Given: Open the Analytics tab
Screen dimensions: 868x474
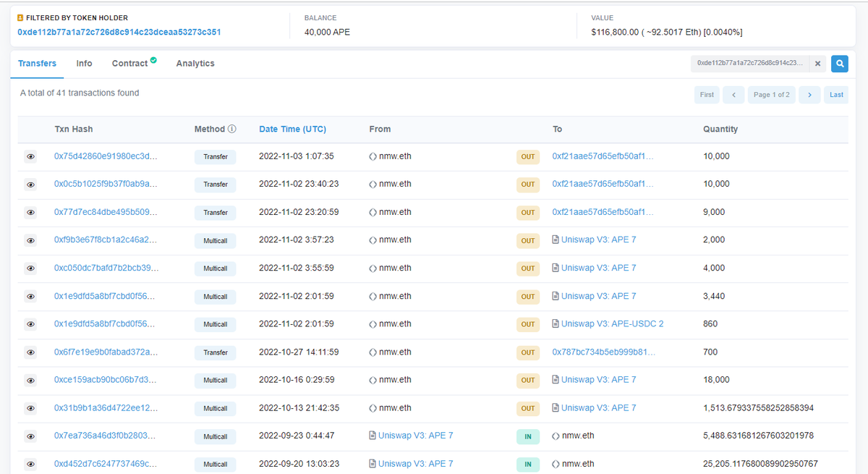Looking at the screenshot, I should click(x=195, y=64).
